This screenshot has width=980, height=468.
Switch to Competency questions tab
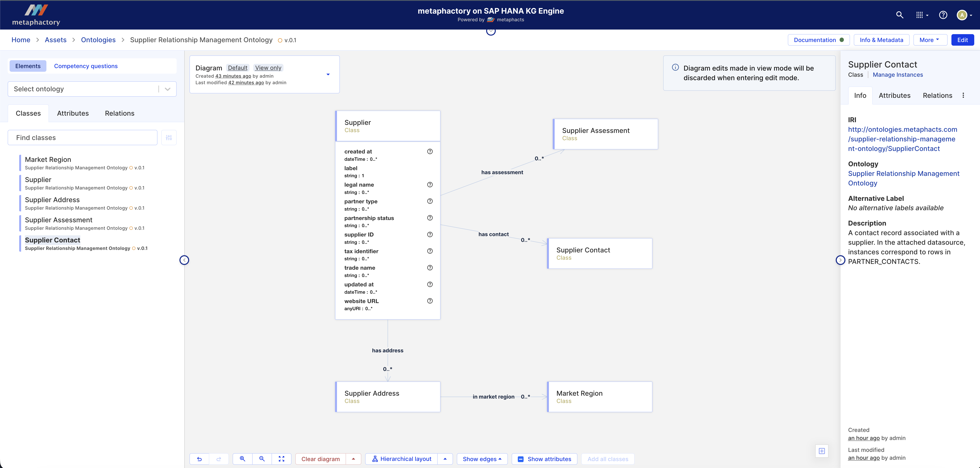86,66
